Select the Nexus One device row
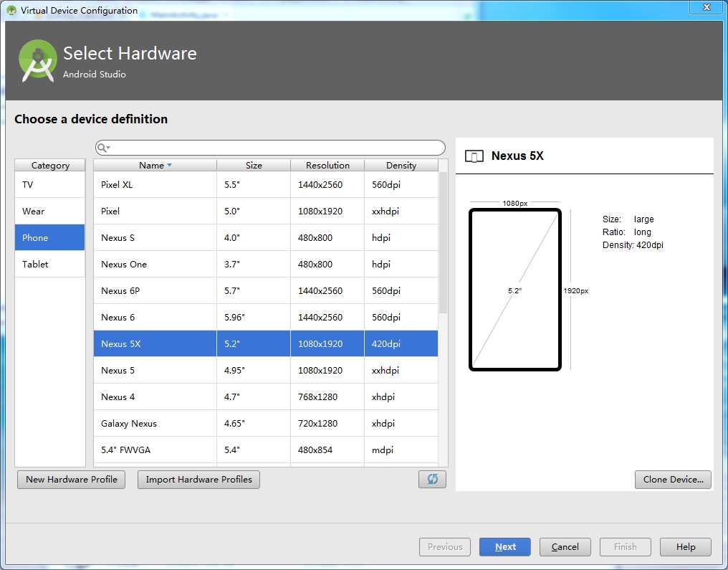This screenshot has width=728, height=570. 266,264
